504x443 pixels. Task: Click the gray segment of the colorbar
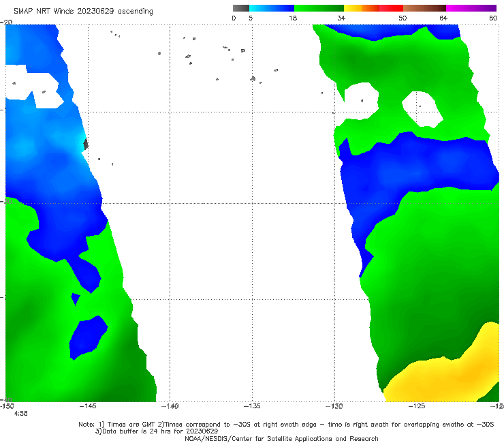(x=240, y=8)
